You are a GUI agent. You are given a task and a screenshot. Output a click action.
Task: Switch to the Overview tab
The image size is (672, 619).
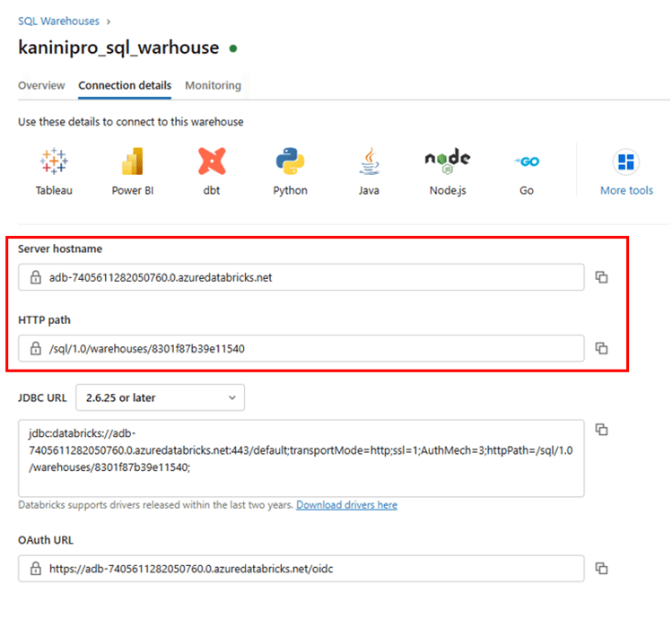tap(41, 85)
